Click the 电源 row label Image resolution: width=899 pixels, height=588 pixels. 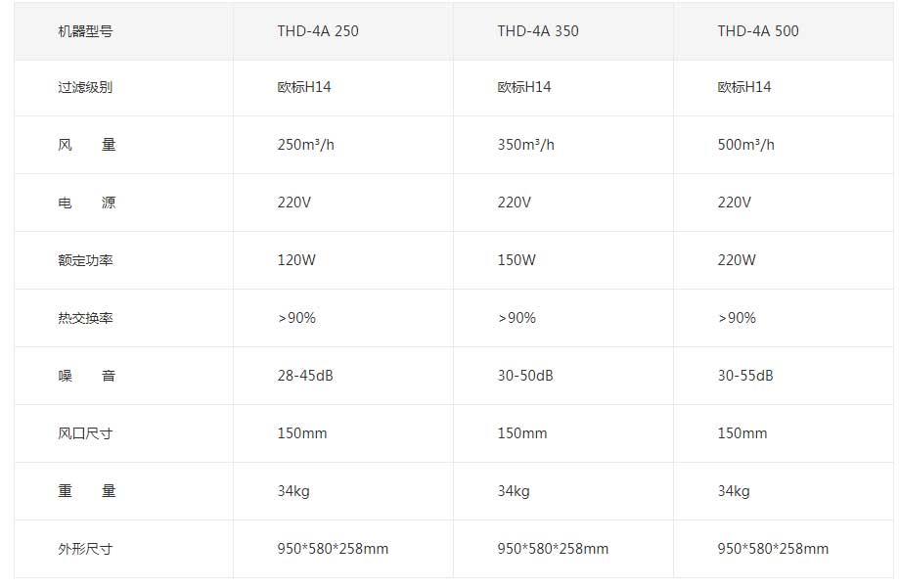(87, 203)
